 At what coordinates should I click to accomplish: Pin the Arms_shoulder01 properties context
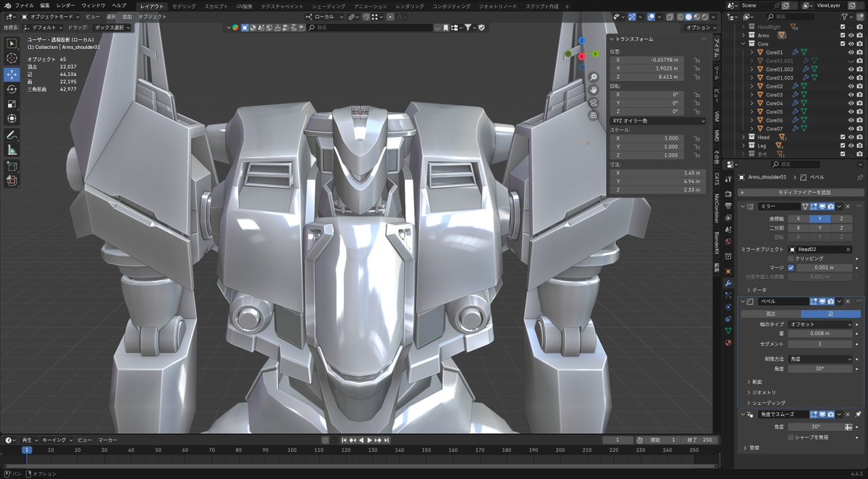860,178
